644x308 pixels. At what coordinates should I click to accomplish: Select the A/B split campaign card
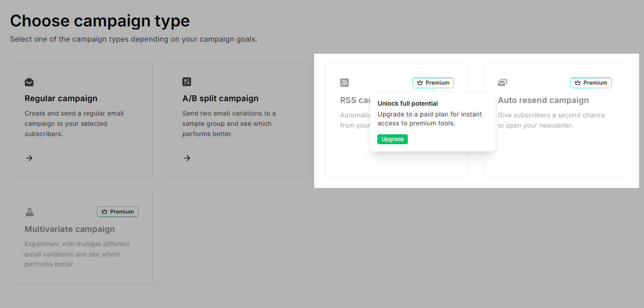pyautogui.click(x=239, y=120)
